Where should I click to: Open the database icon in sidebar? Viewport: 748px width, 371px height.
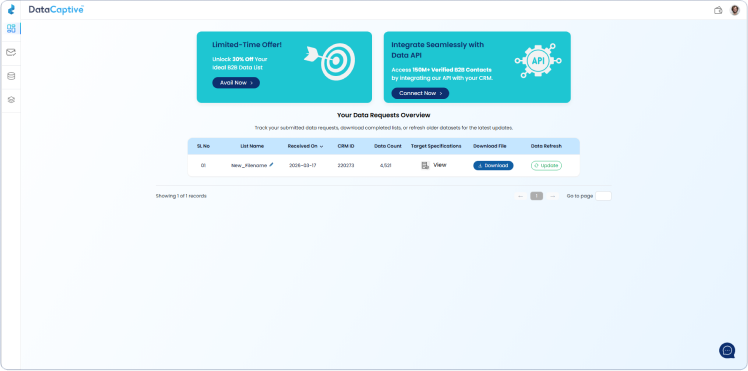(x=11, y=76)
